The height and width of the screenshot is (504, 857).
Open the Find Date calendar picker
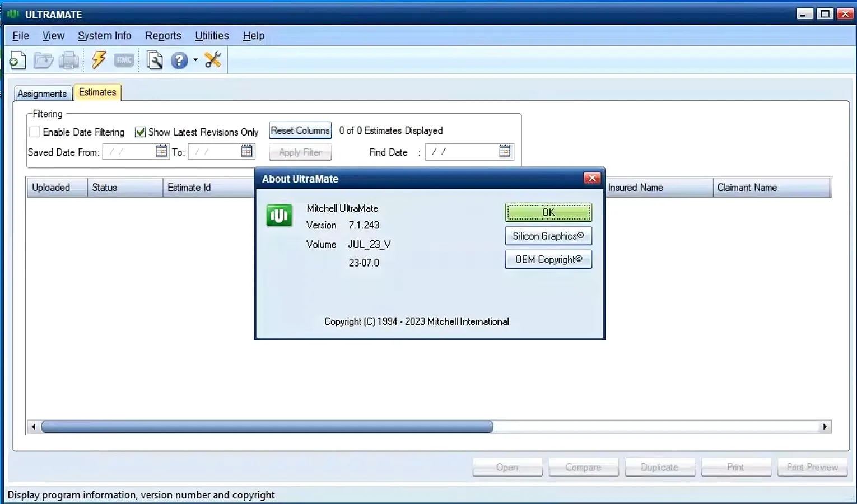tap(505, 151)
